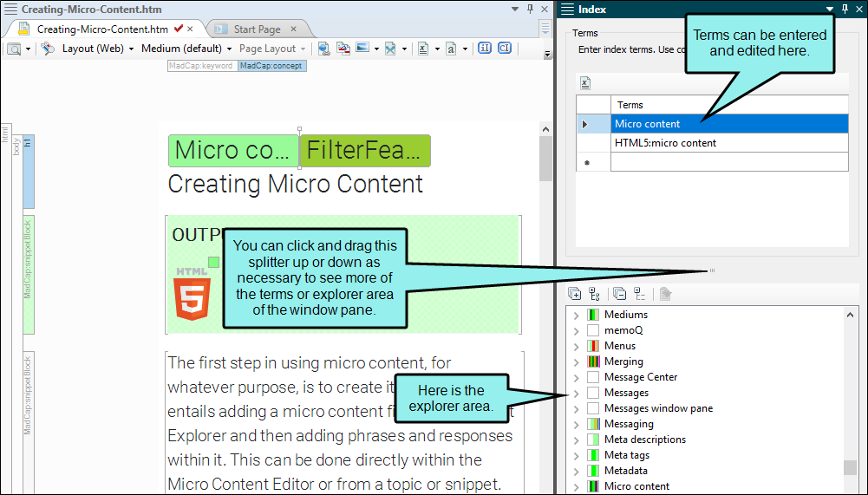Open the Insert Image dropdown arrow
The width and height of the screenshot is (868, 495).
click(376, 49)
